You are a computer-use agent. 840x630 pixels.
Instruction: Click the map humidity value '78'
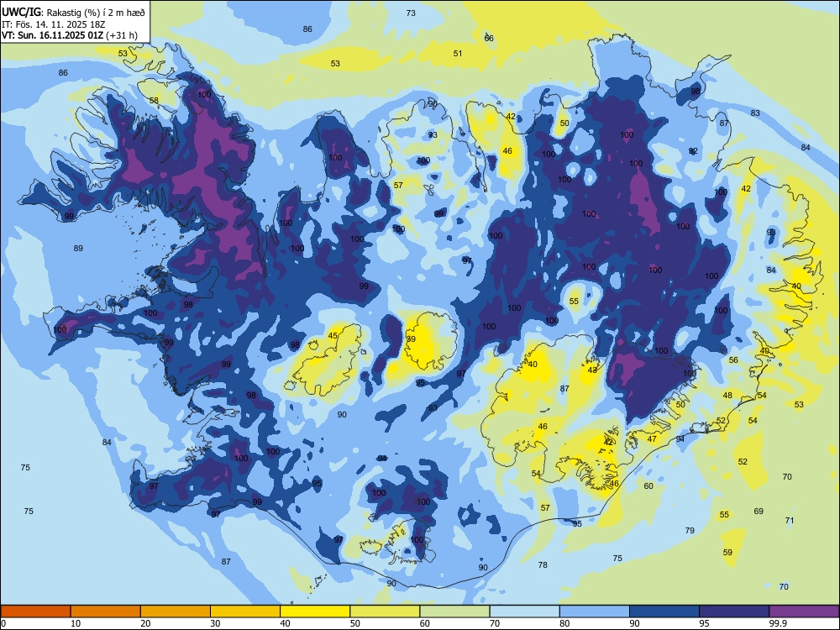point(543,564)
